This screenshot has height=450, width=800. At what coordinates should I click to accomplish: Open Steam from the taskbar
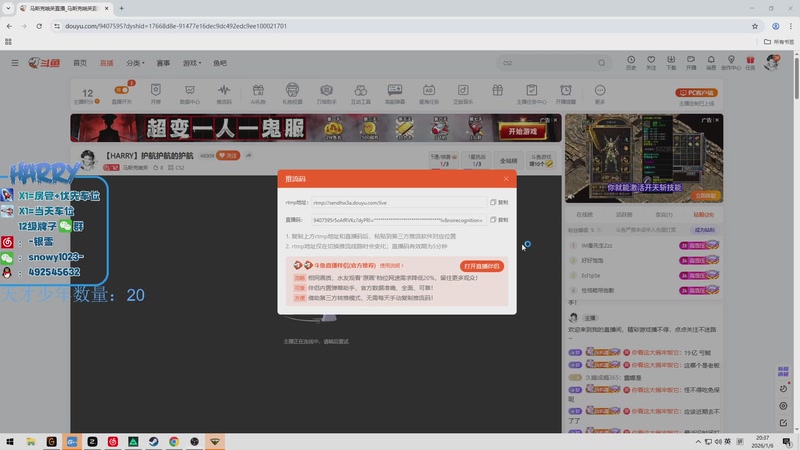(x=154, y=442)
